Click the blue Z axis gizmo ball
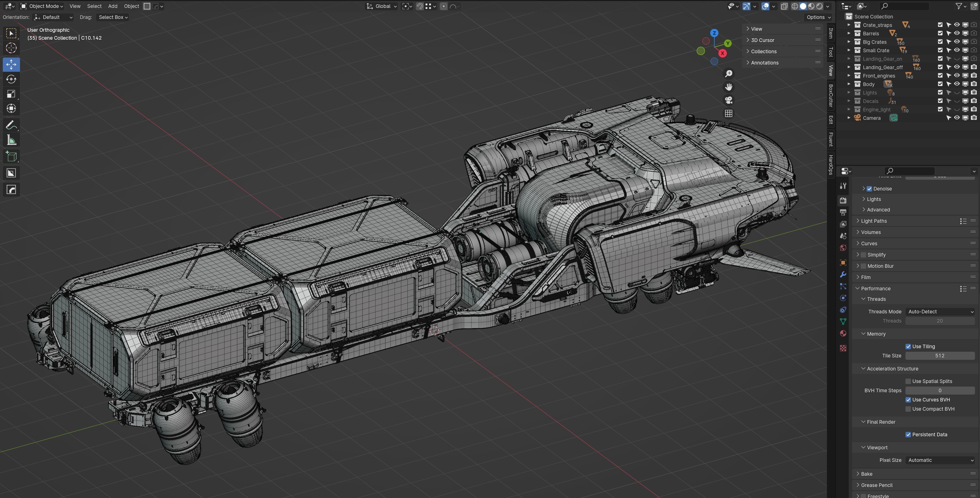Image resolution: width=980 pixels, height=498 pixels. click(714, 33)
